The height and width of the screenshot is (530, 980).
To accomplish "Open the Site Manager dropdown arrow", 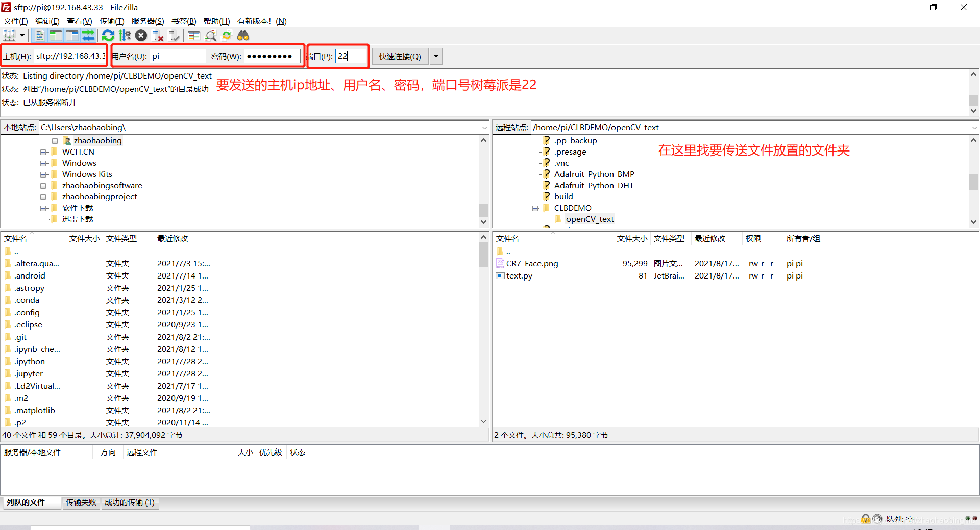I will click(22, 36).
